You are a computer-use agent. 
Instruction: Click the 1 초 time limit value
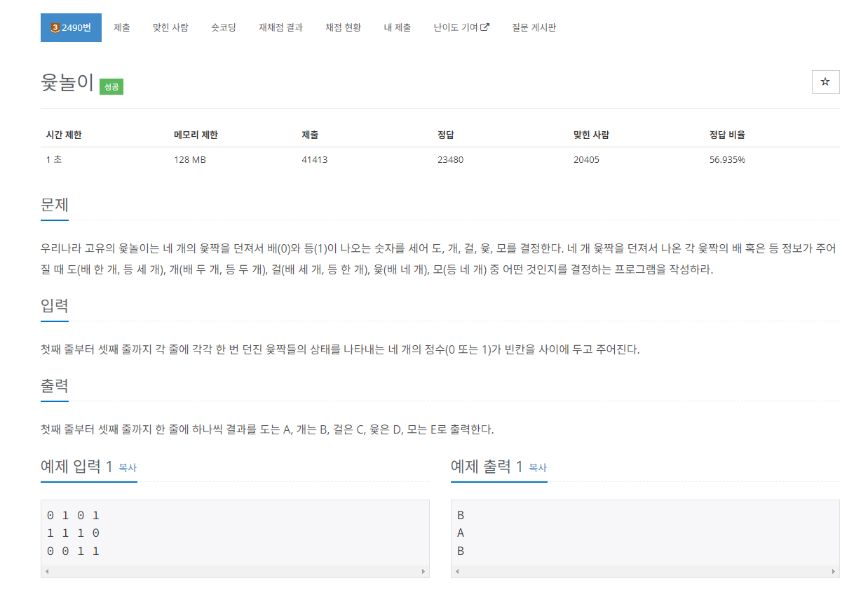tap(54, 159)
